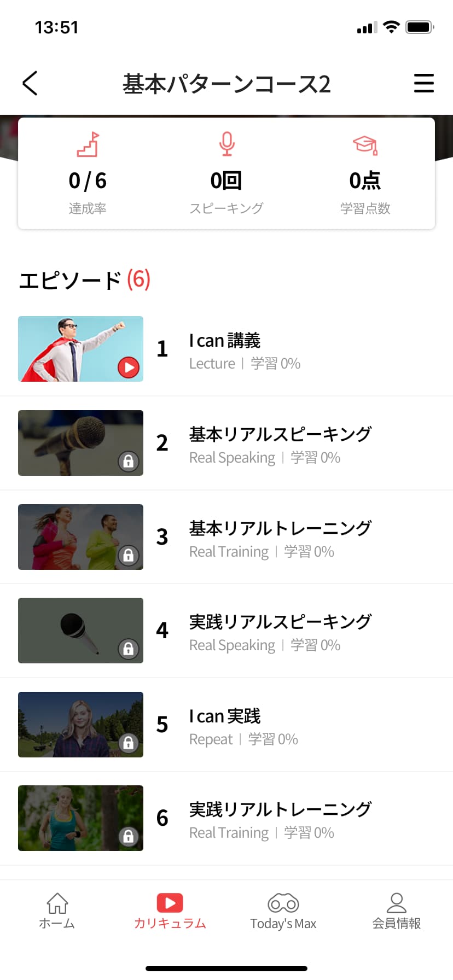Screen dimensions: 453x980
Task: Open the I can 講義 lecture
Action: (225, 341)
